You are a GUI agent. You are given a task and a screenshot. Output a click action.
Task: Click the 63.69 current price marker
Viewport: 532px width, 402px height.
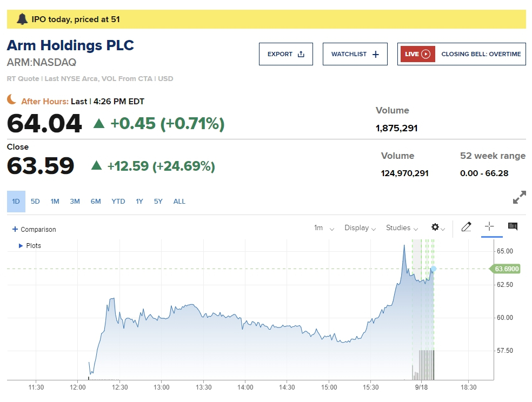click(x=506, y=269)
